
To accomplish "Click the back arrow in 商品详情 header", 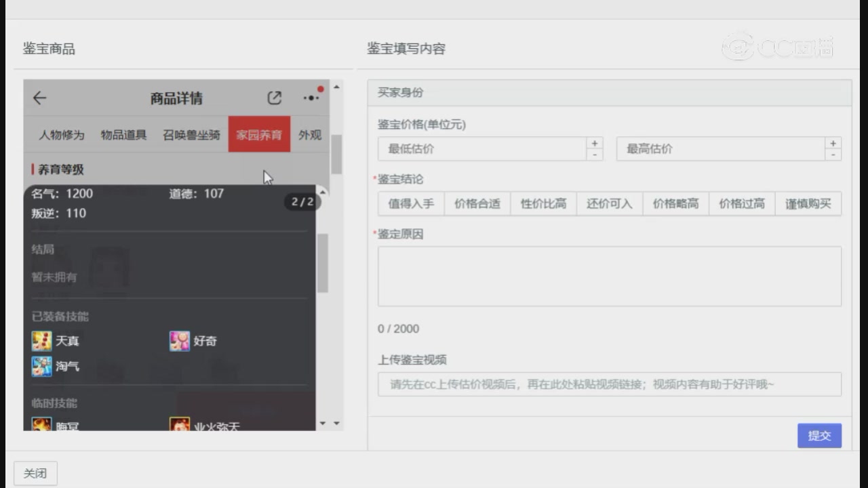I will pos(40,98).
